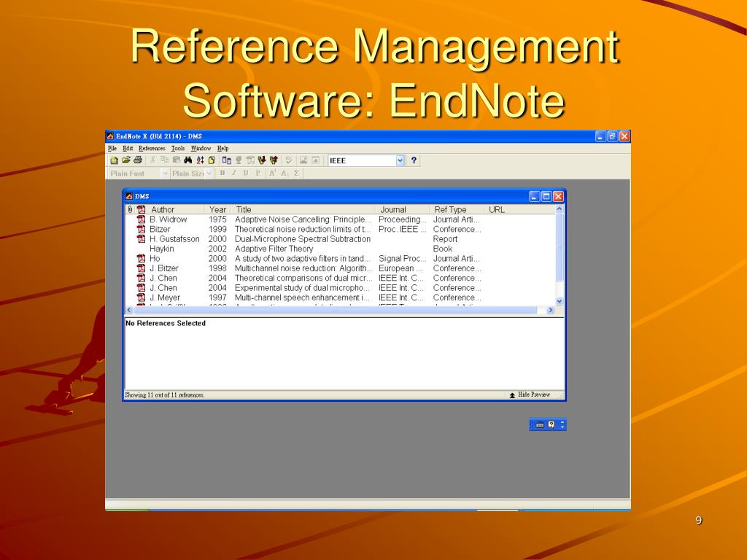This screenshot has width=747, height=560.
Task: Click the new reference icon
Action: point(212,160)
